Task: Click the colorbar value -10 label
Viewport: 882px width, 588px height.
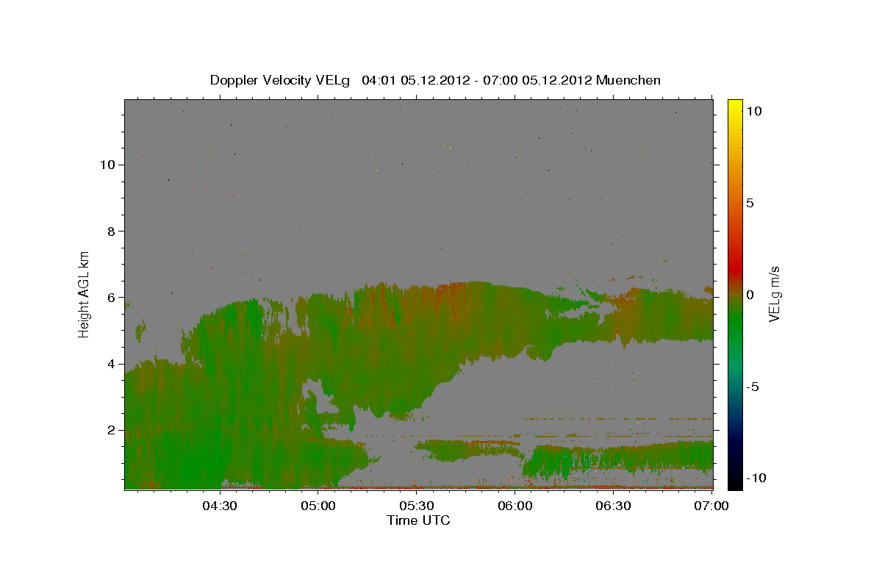Action: coord(756,478)
